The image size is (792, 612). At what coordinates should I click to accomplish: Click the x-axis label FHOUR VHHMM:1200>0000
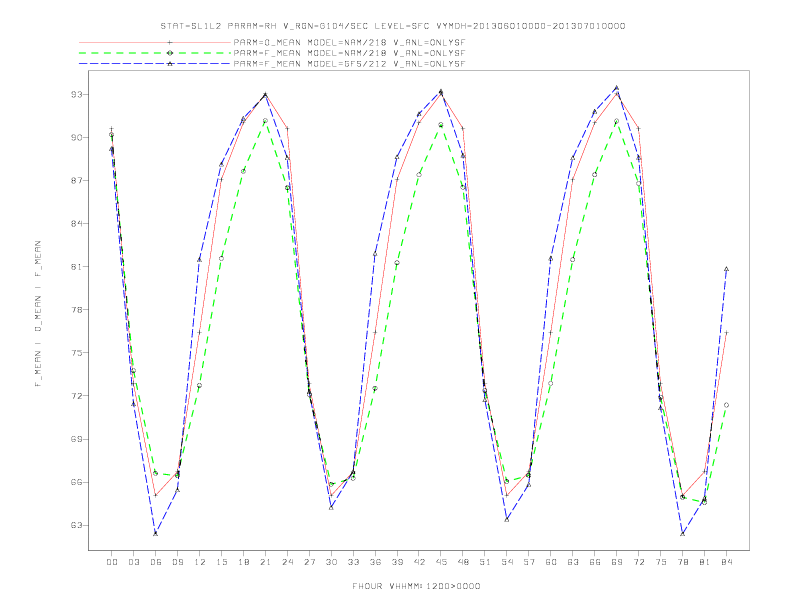click(x=416, y=586)
